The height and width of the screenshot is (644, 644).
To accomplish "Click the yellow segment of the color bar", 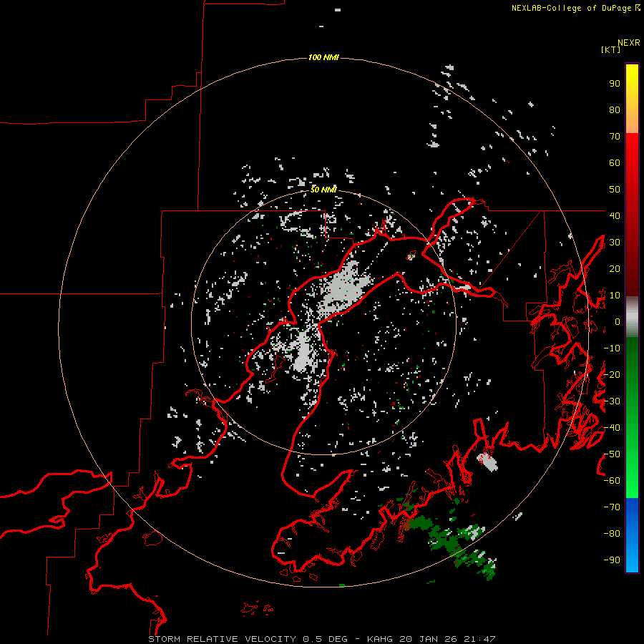I will click(x=632, y=82).
